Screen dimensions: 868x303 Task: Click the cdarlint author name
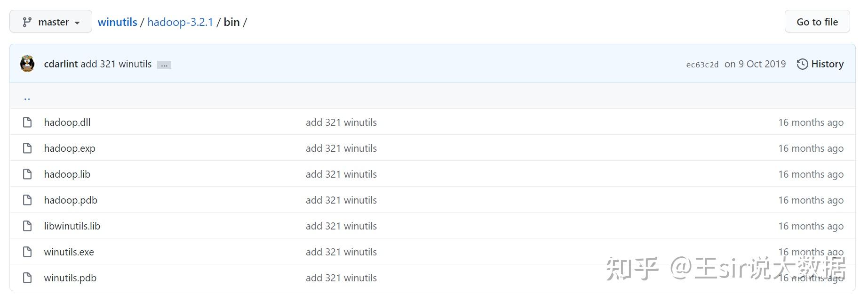point(61,64)
